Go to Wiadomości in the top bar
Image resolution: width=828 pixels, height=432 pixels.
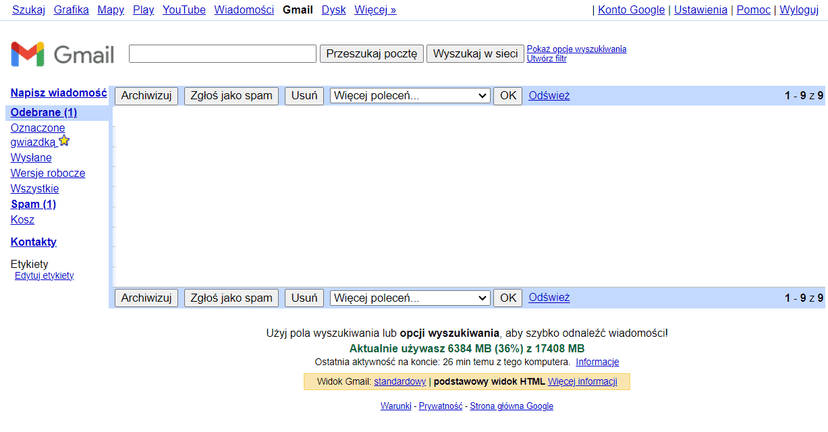point(244,10)
